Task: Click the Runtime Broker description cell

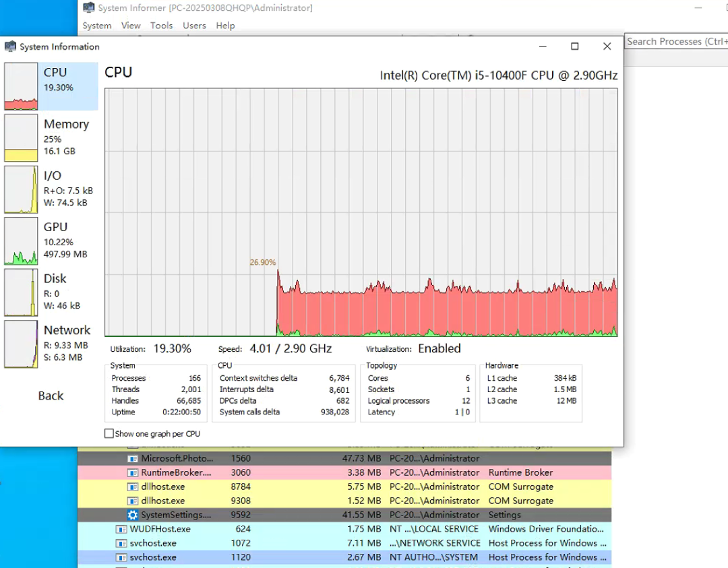Action: click(520, 472)
